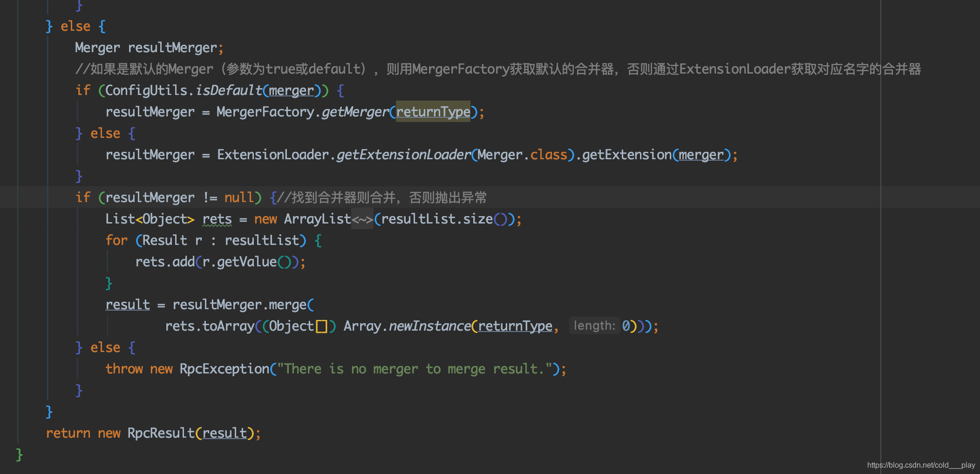Click the return new RpcResult statement
This screenshot has width=980, height=474.
(153, 433)
